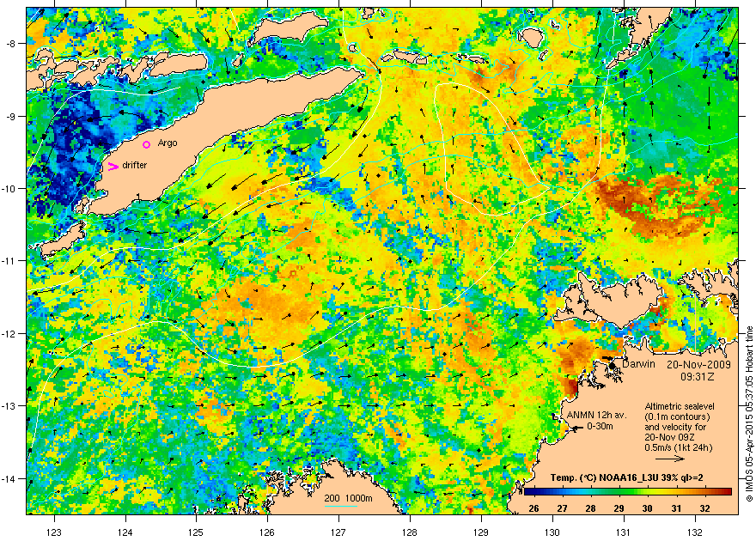Click the colorbar value '32'

point(705,508)
